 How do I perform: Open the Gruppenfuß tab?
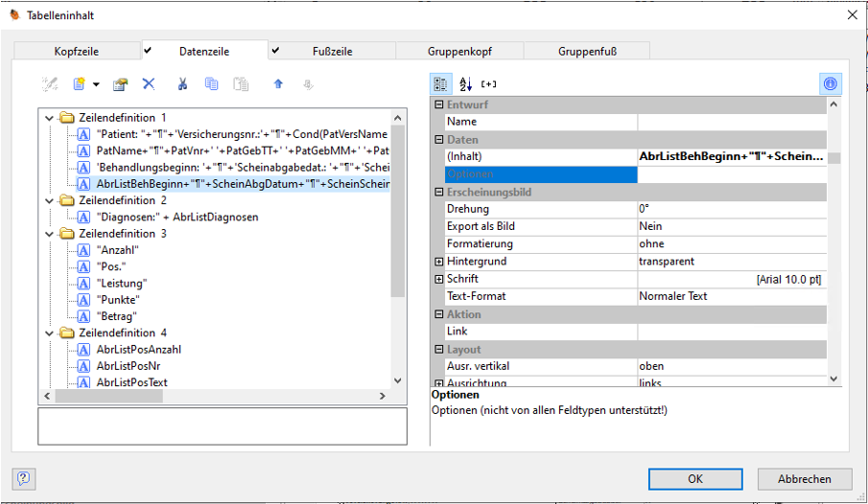click(x=587, y=51)
